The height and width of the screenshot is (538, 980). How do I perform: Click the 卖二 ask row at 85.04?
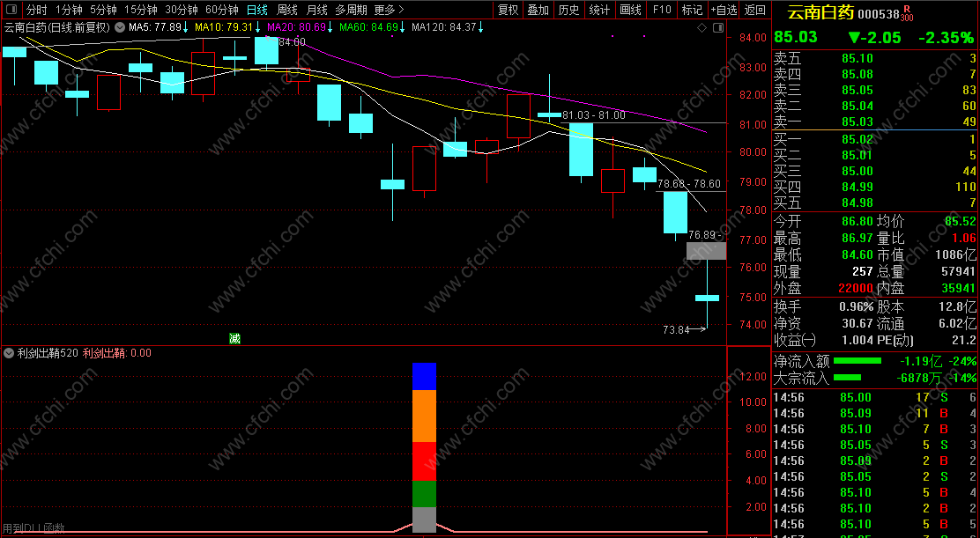[875, 106]
